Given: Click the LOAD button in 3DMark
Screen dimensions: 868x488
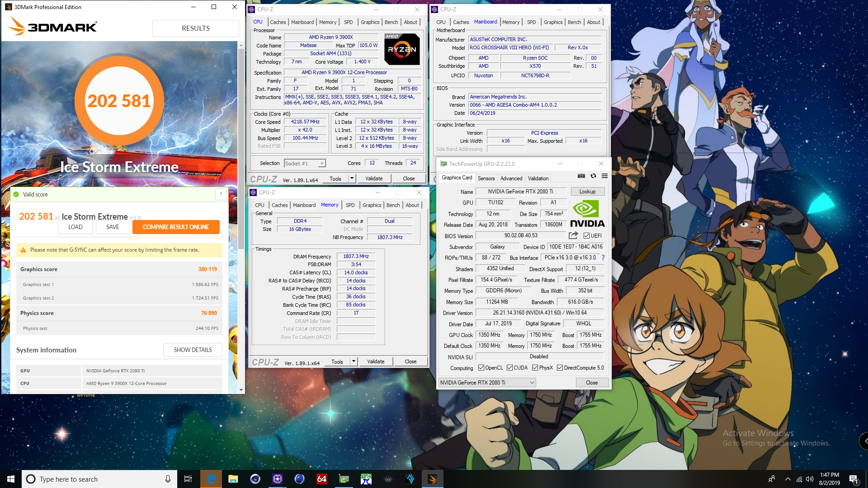Looking at the screenshot, I should [75, 227].
